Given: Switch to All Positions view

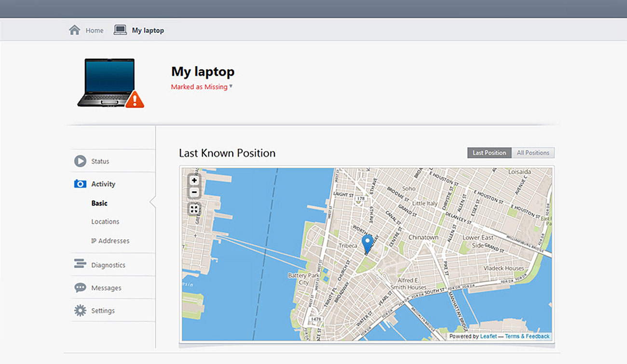Looking at the screenshot, I should [533, 153].
